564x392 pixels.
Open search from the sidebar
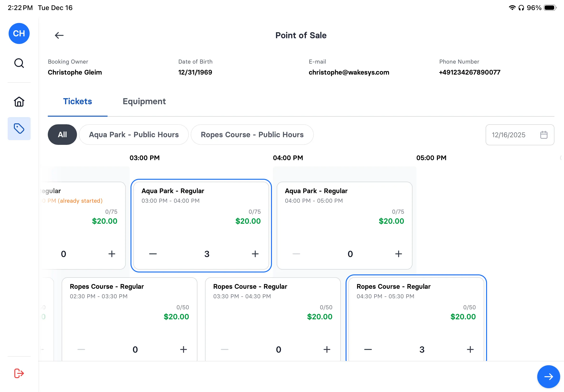(19, 63)
